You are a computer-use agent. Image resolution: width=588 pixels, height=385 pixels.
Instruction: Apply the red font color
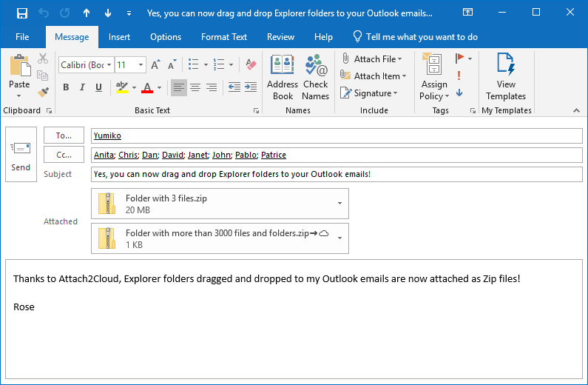click(146, 87)
